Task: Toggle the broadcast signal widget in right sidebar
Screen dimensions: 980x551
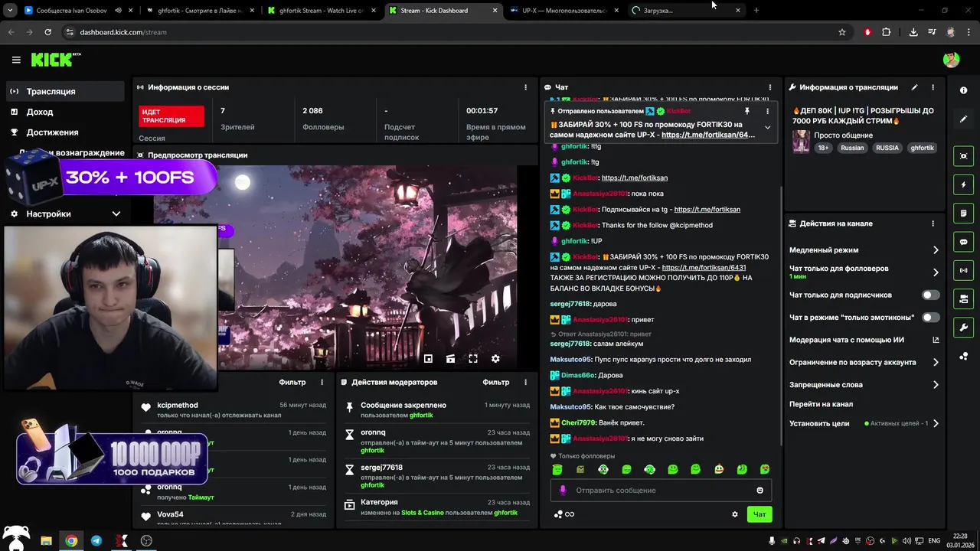Action: [963, 270]
